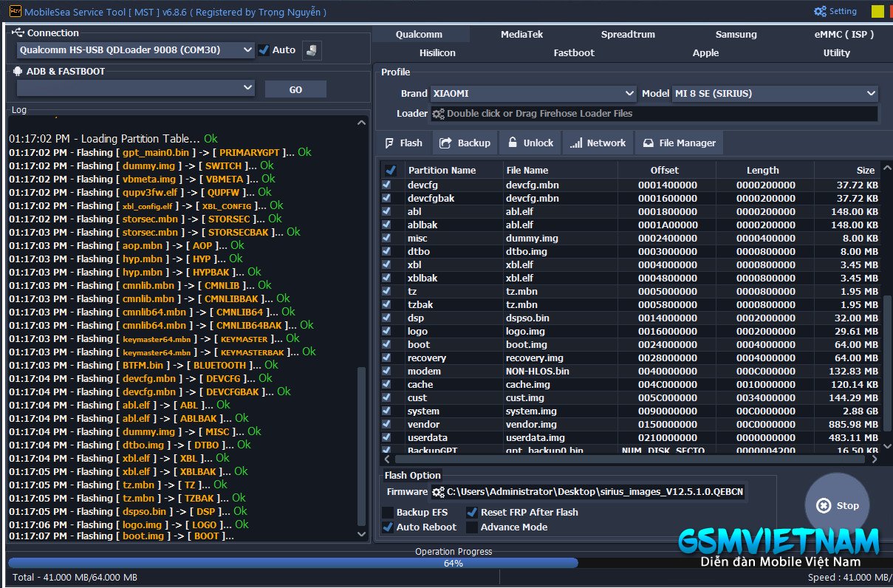Switch to the Hisilicon tab

437,52
